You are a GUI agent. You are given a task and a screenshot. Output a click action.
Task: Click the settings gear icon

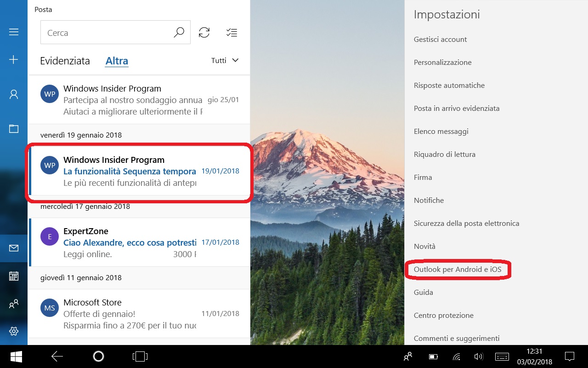click(14, 331)
